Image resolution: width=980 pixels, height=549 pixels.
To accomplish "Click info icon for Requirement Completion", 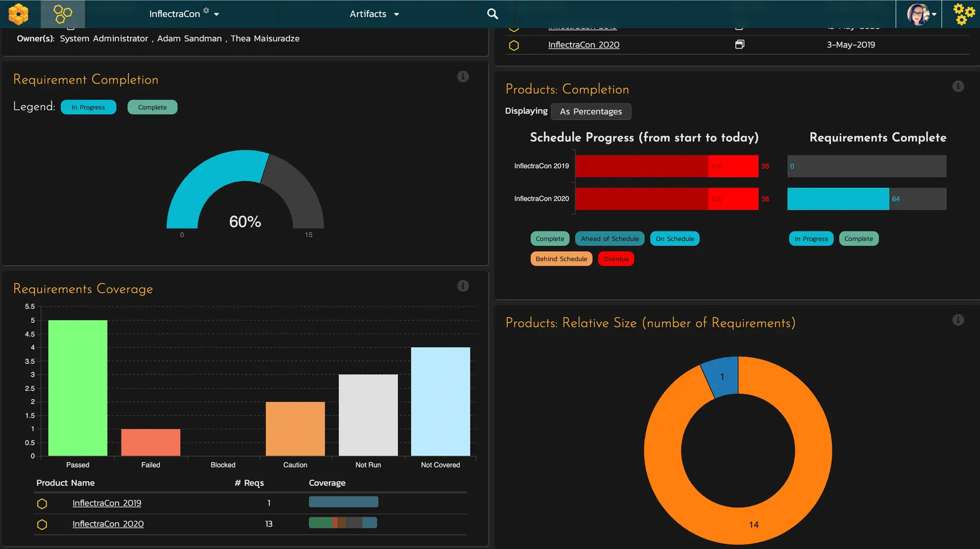I will point(462,77).
